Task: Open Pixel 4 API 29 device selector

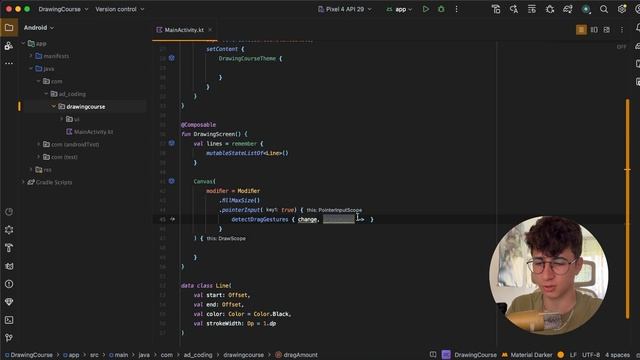Action: [345, 9]
